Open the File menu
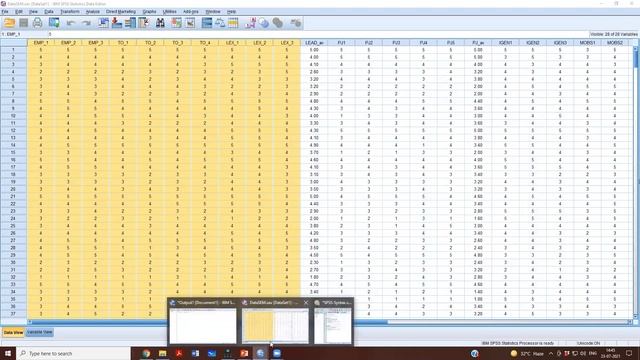The height and width of the screenshot is (360, 640). click(5, 11)
